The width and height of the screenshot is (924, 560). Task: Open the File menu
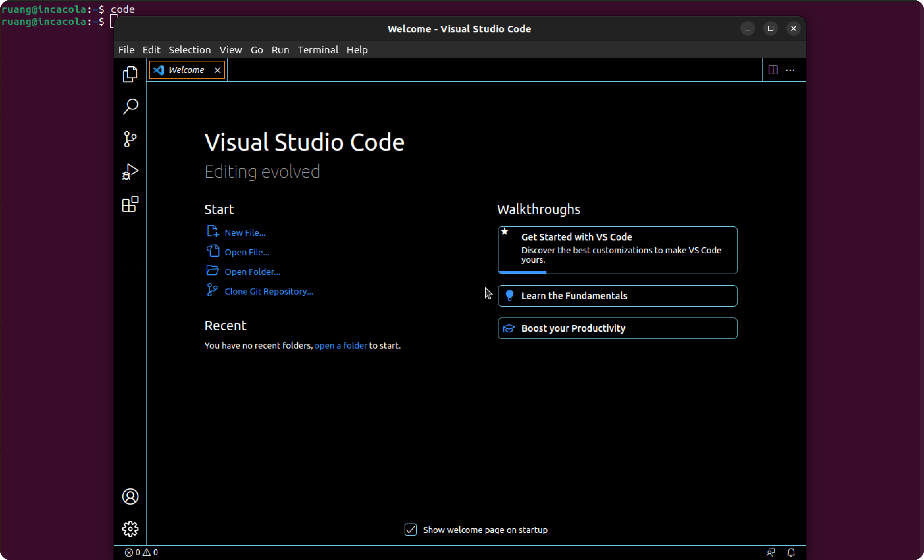(x=126, y=50)
